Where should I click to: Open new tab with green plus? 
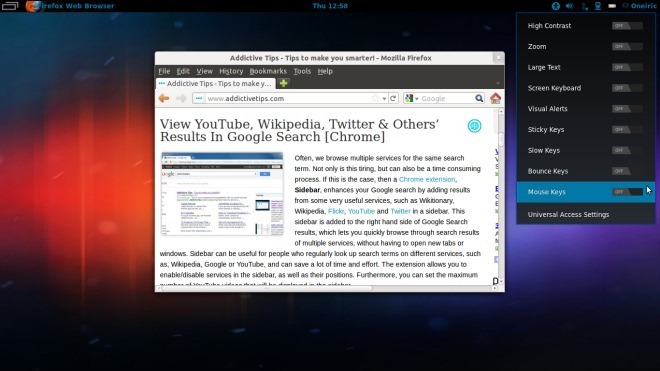point(284,83)
